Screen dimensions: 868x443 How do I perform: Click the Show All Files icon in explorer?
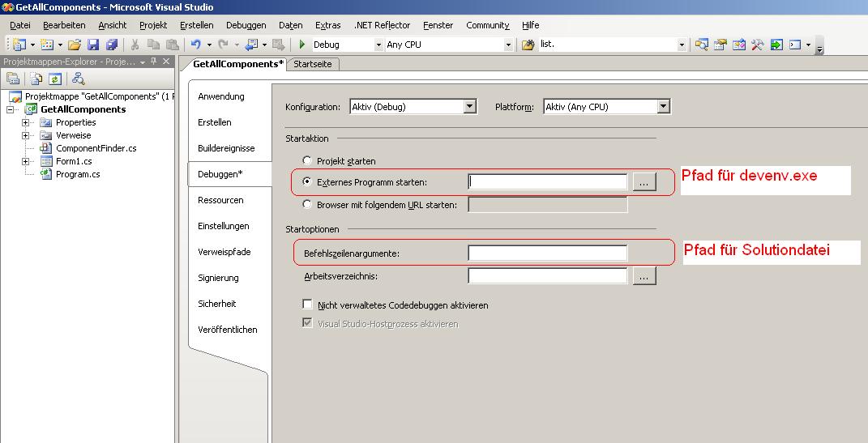(36, 79)
